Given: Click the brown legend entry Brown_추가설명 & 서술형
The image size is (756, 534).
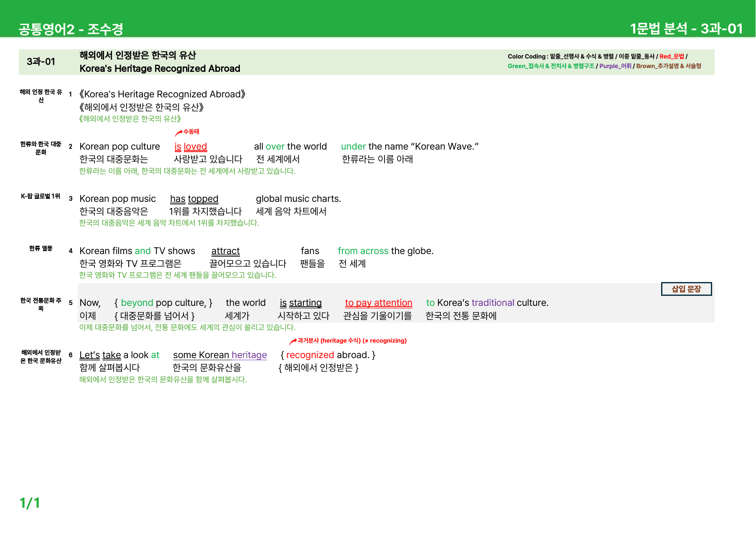Looking at the screenshot, I should coord(669,66).
